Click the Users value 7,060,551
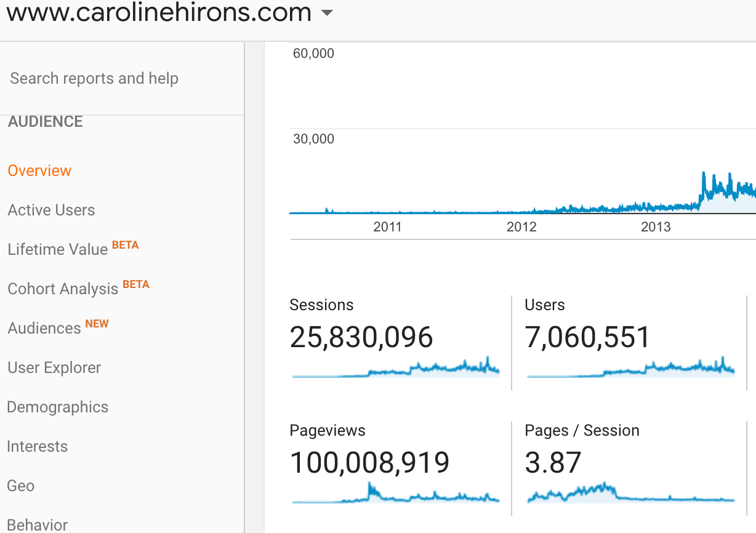 pyautogui.click(x=587, y=338)
